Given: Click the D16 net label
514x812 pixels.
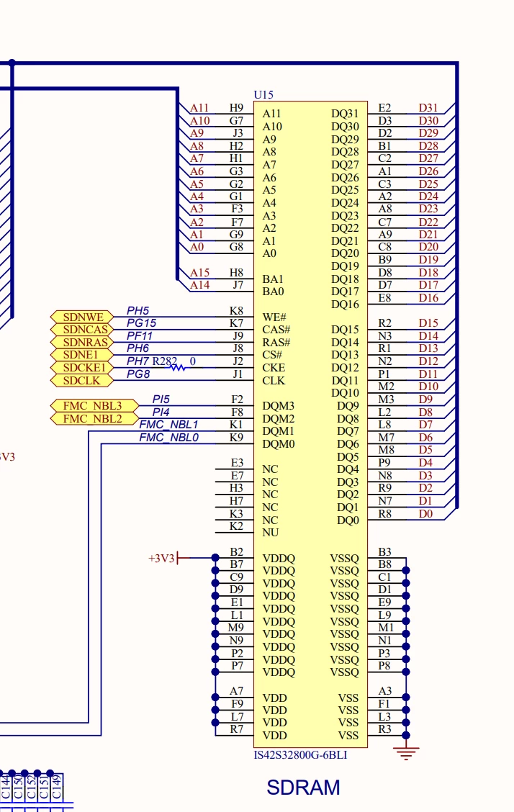Looking at the screenshot, I should click(x=428, y=298).
